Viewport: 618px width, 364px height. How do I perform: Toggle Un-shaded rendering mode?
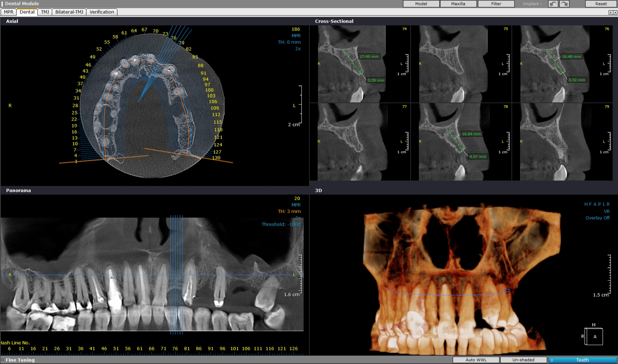[x=523, y=360]
